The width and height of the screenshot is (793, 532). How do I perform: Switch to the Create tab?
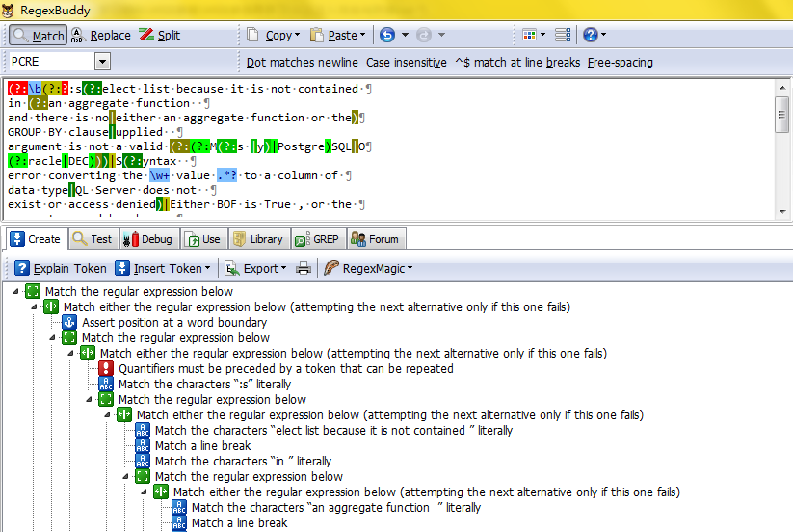[x=36, y=239]
